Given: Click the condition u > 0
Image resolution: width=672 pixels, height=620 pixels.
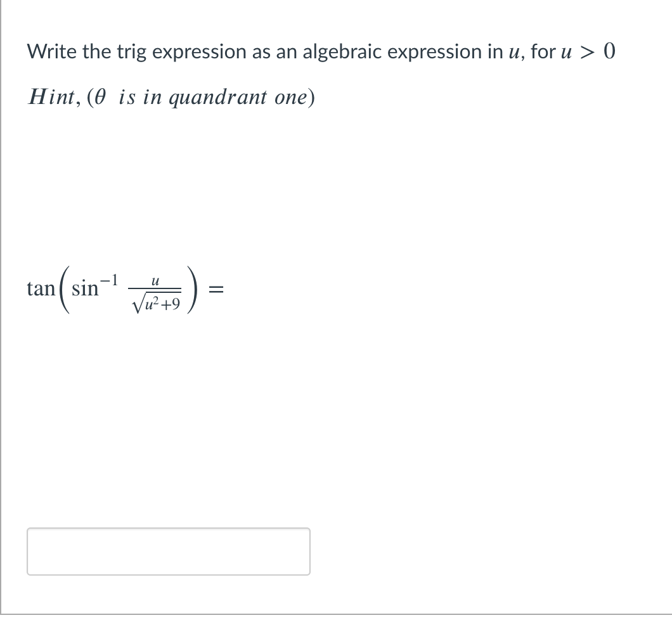Looking at the screenshot, I should pyautogui.click(x=586, y=51).
